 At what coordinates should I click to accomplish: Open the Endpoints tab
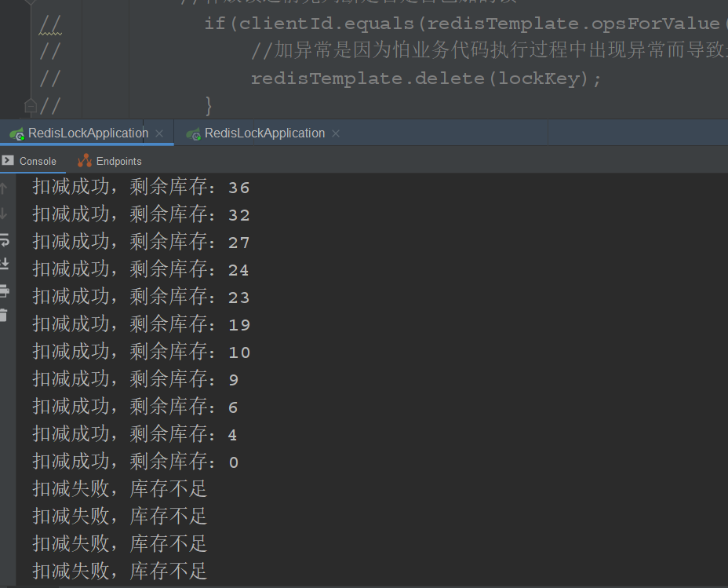pyautogui.click(x=110, y=161)
